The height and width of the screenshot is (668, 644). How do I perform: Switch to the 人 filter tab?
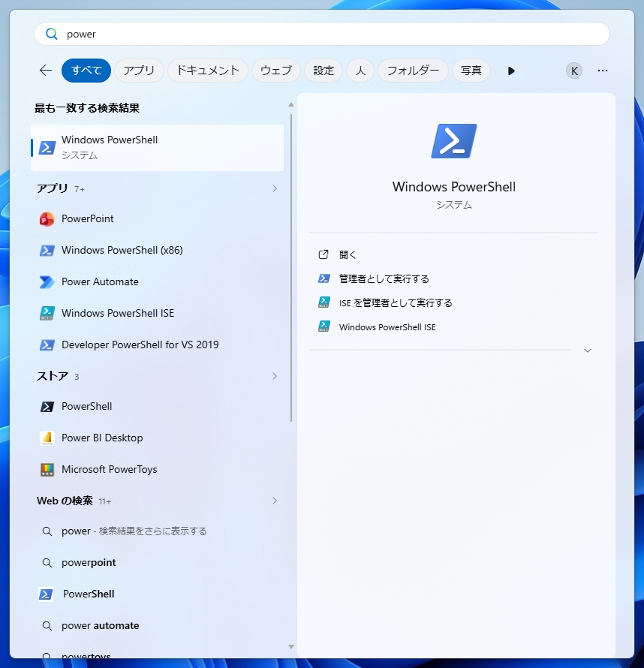360,71
